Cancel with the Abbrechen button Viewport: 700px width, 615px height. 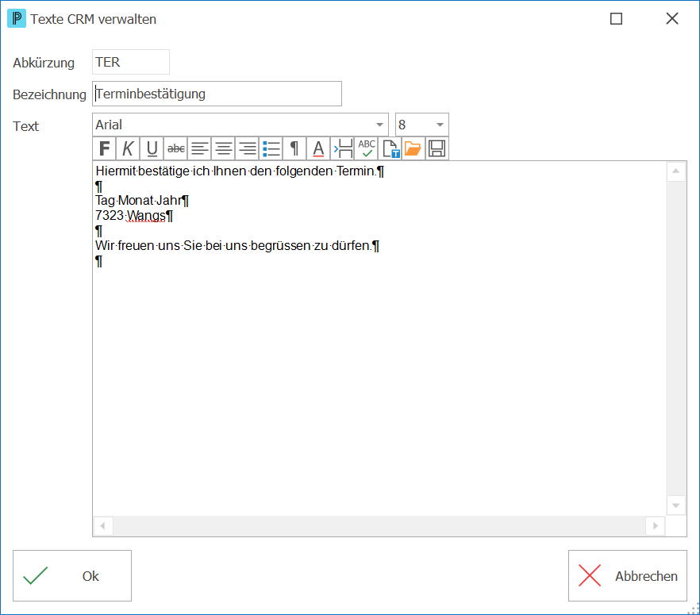627,576
